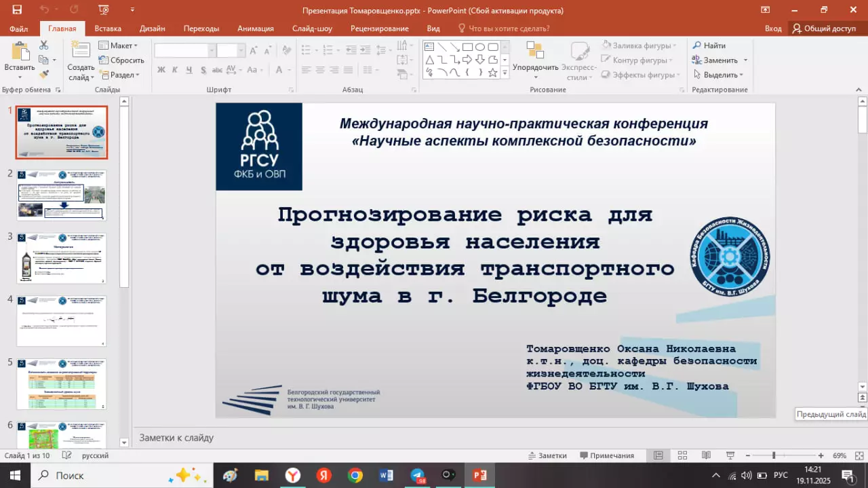This screenshot has width=868, height=488.
Task: Open Reading View from status bar
Action: [x=706, y=455]
